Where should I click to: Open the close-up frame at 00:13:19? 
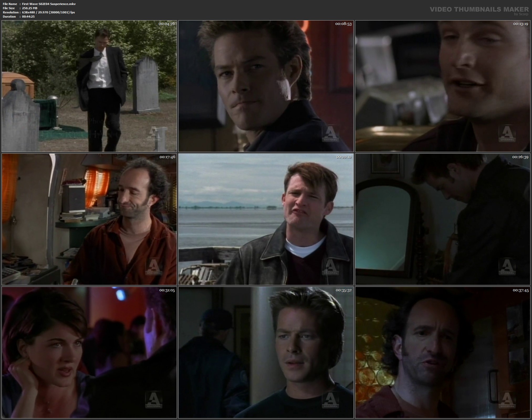click(442, 86)
